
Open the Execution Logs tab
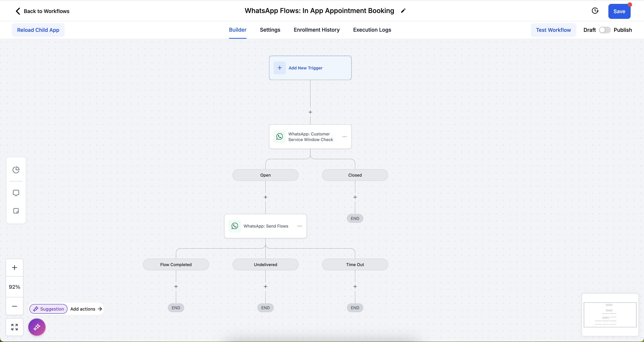point(372,30)
